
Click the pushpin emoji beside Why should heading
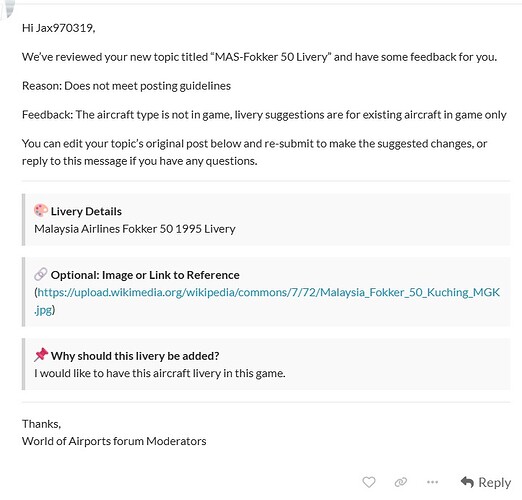pyautogui.click(x=41, y=355)
